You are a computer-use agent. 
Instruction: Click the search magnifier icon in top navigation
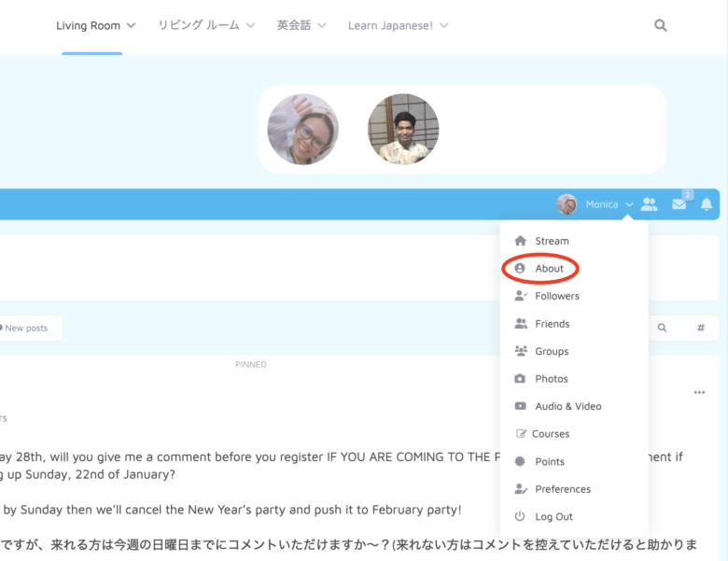point(661,26)
